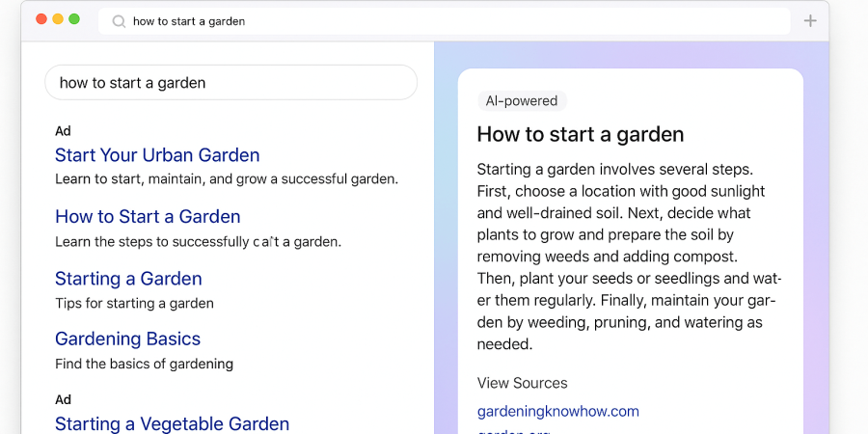The height and width of the screenshot is (434, 868).
Task: Click the Ad label above 'Start Your Urban Garden'
Action: (x=63, y=131)
